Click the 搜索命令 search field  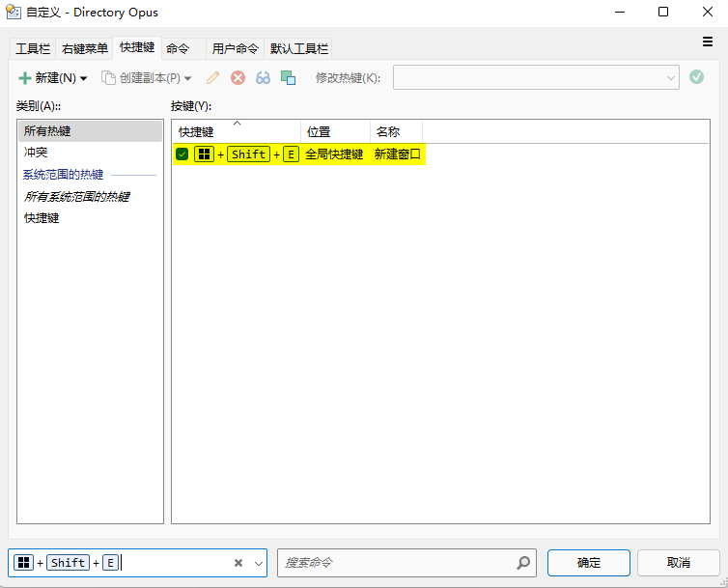coord(406,563)
